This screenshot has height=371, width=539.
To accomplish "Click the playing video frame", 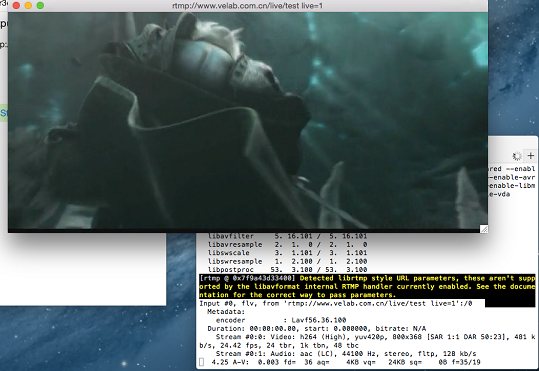I will [248, 120].
